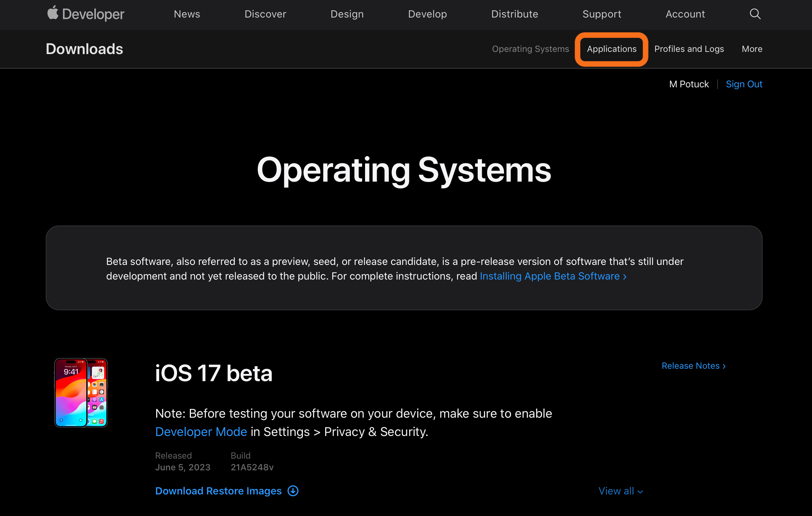Click the iOS 17 beta iPhone thumbnail
Screen dimensions: 812x516
tap(80, 393)
